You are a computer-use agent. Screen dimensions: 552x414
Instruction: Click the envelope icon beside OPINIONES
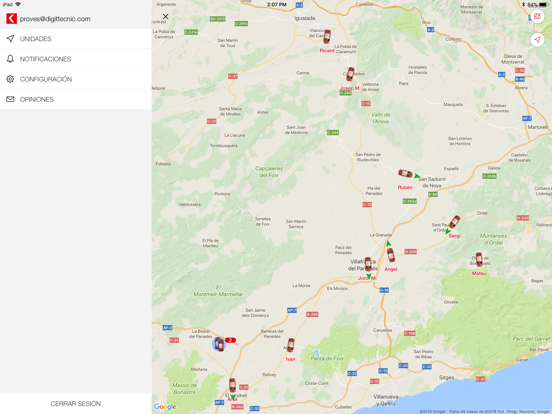pyautogui.click(x=10, y=99)
